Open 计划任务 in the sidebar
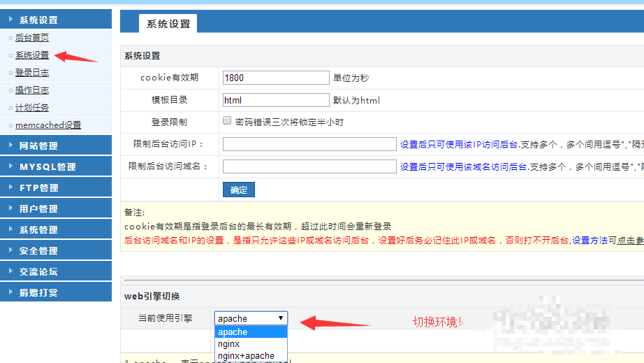The height and width of the screenshot is (363, 644). pos(32,108)
